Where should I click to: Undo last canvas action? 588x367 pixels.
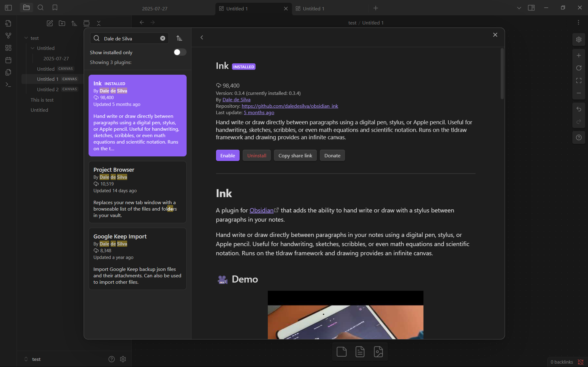(579, 109)
